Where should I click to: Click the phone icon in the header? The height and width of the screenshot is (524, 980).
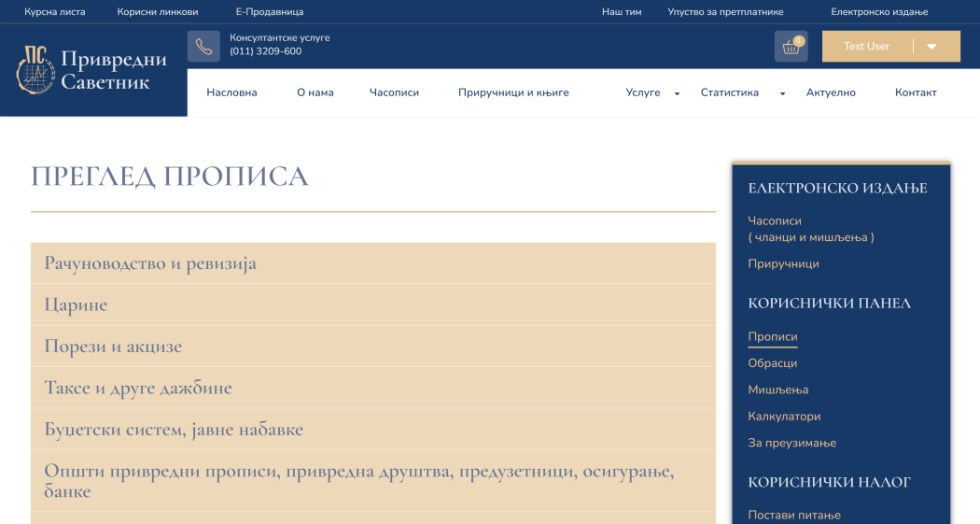(x=203, y=47)
